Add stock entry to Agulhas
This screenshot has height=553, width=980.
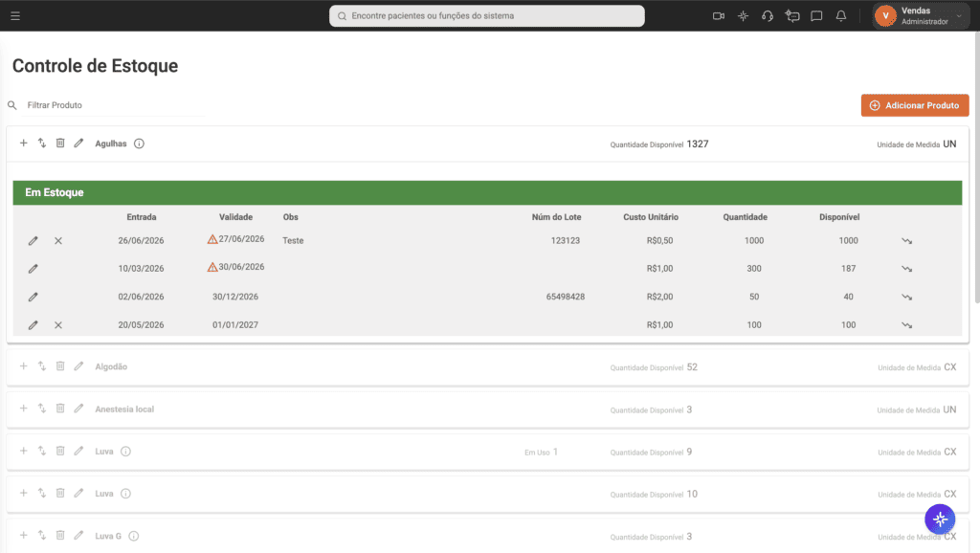tap(23, 144)
